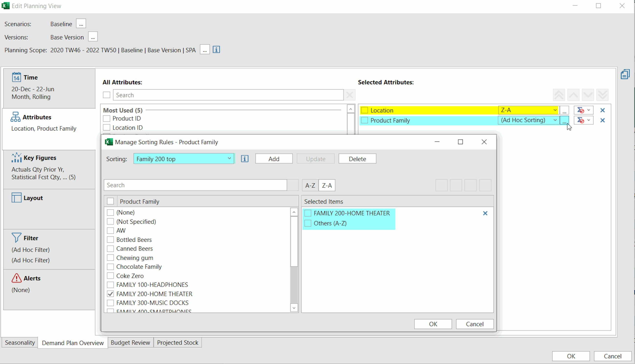The width and height of the screenshot is (635, 364).
Task: Click the Add button in the sorting dialog
Action: coord(274,159)
